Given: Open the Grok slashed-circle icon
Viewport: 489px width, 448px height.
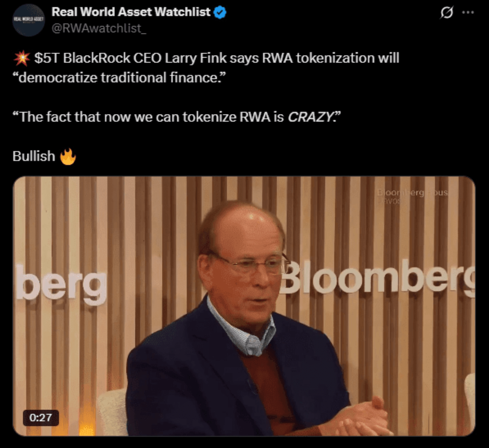Looking at the screenshot, I should coord(446,13).
